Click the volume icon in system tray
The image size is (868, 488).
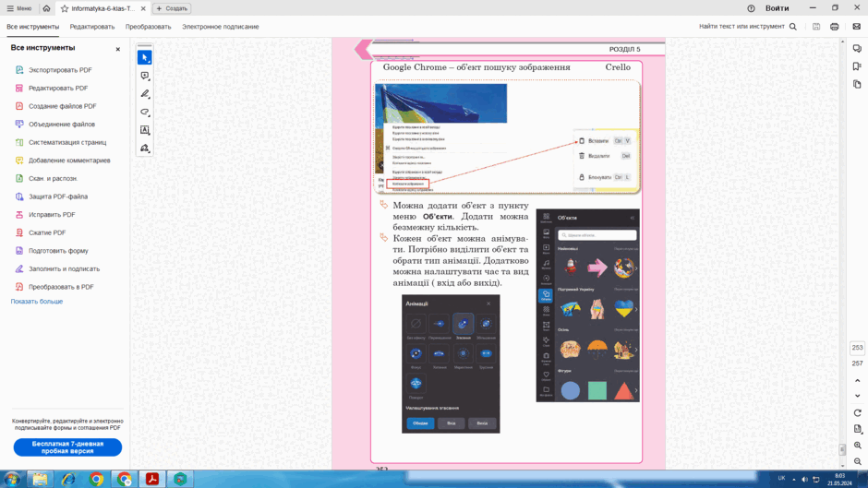pos(804,479)
